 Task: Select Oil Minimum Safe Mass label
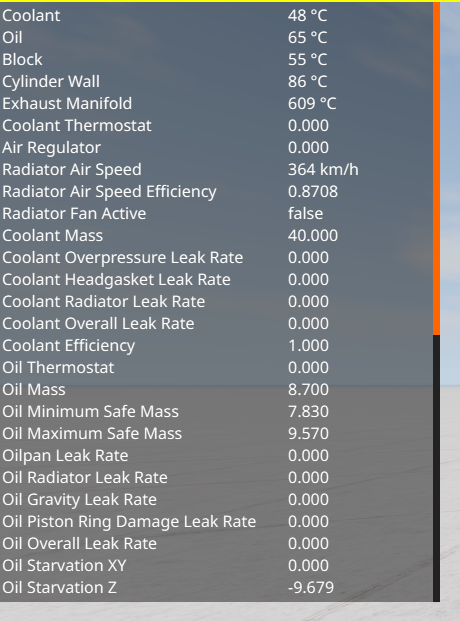90,411
